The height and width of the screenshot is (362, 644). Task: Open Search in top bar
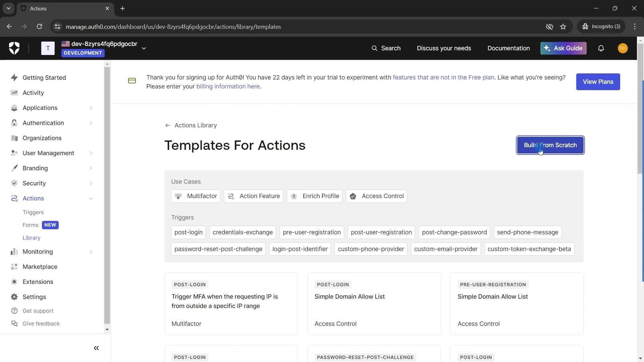tap(386, 48)
